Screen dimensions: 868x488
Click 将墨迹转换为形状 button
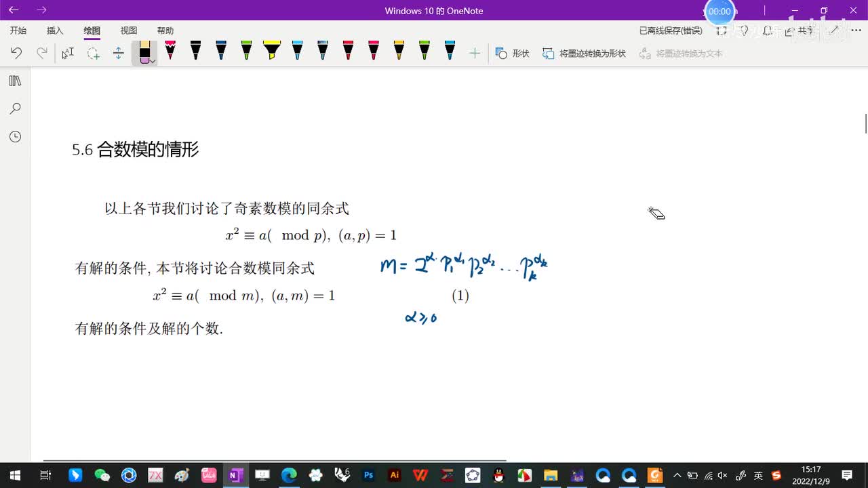click(584, 53)
